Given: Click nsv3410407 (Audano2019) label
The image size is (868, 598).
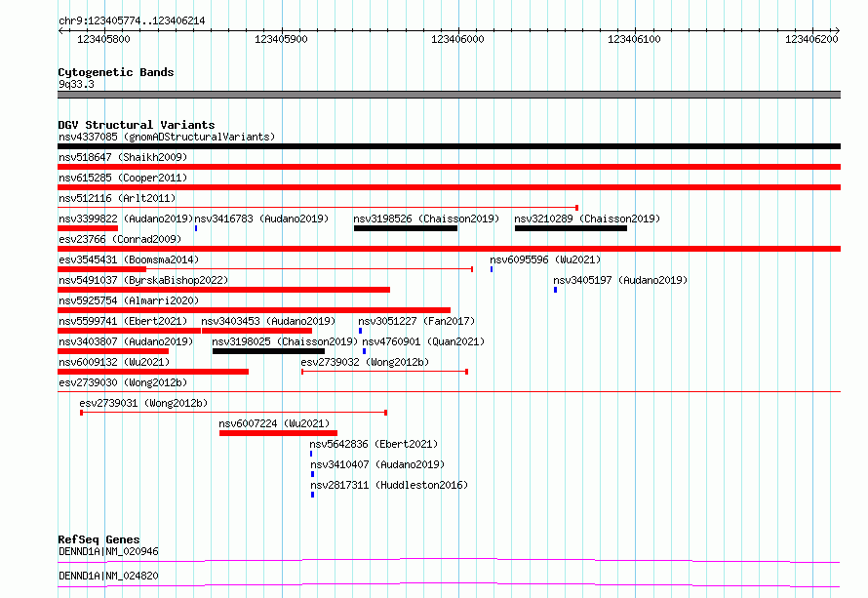Looking at the screenshot, I should coord(377,464).
